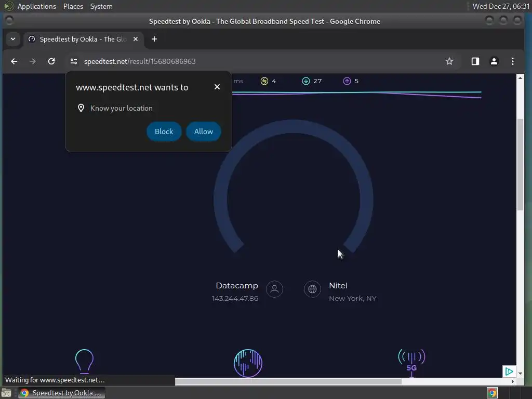Click the yellow ping latency icon
The height and width of the screenshot is (399, 532).
264,81
